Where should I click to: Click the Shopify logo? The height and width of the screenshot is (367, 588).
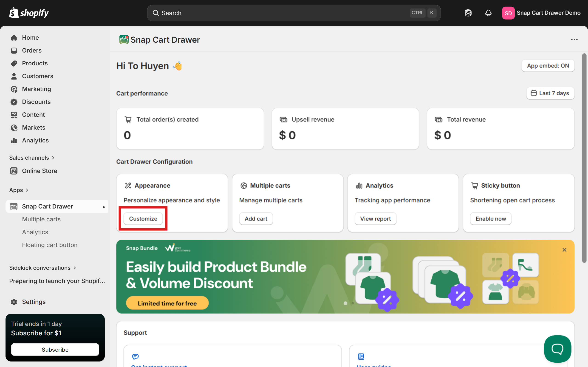pos(28,13)
